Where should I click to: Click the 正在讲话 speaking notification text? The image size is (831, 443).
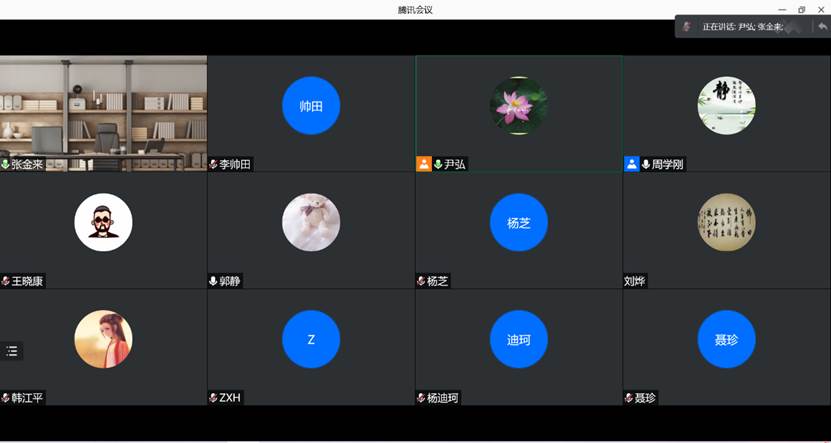coord(742,27)
